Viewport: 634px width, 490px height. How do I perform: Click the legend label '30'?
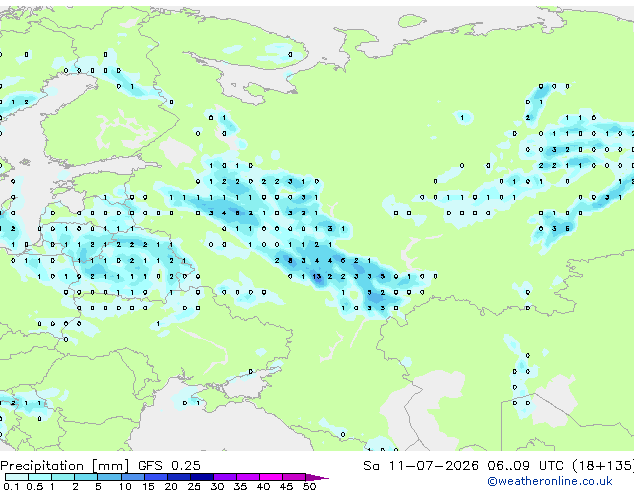(x=217, y=486)
